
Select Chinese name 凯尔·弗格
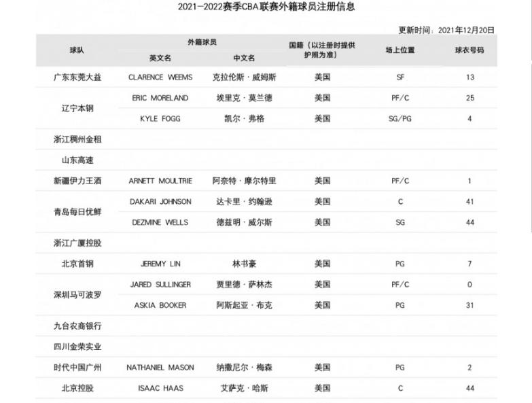[x=245, y=119]
